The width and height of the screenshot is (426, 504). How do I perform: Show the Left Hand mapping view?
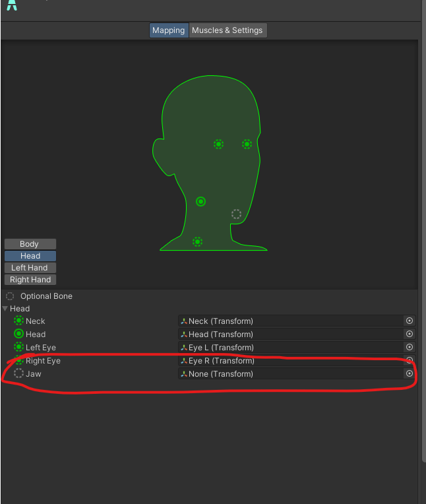pyautogui.click(x=30, y=268)
